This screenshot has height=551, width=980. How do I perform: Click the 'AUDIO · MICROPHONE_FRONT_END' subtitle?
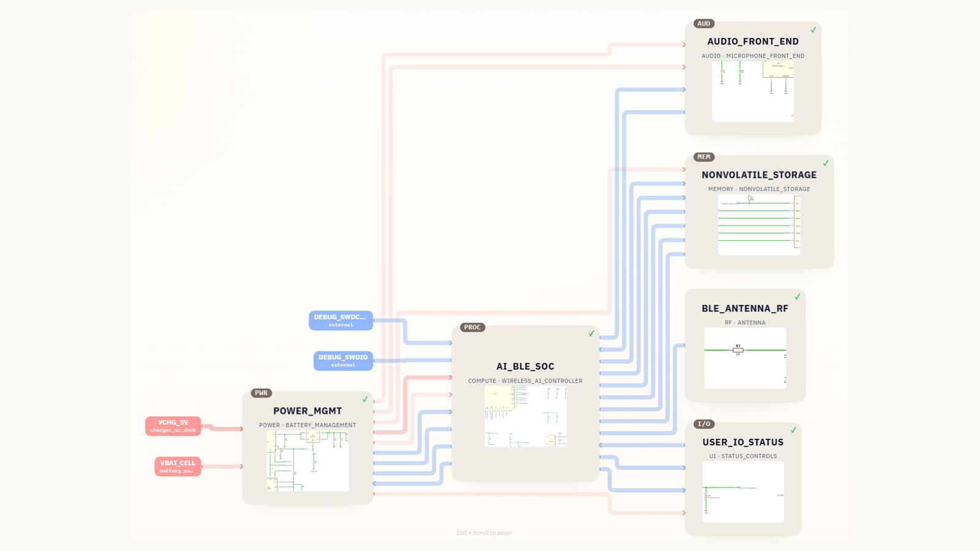tap(753, 56)
